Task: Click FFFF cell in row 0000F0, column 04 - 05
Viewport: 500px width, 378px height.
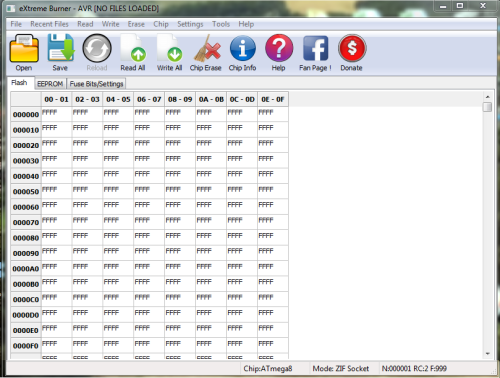Action: 118,346
